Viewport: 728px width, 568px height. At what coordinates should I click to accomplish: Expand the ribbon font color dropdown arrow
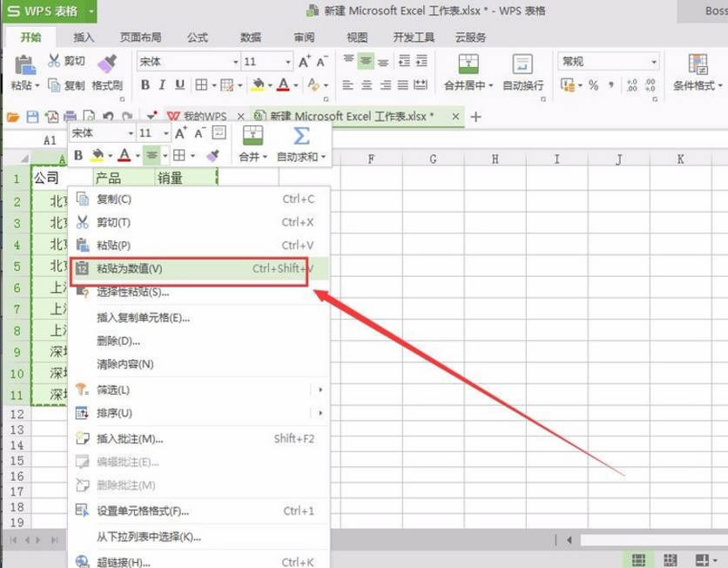point(296,85)
